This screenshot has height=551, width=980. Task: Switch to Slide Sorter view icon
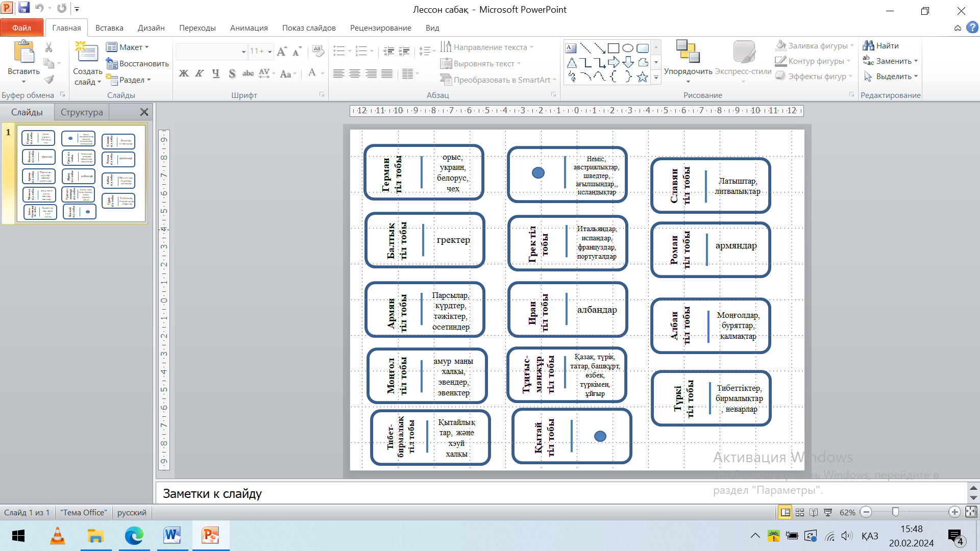[x=800, y=512]
